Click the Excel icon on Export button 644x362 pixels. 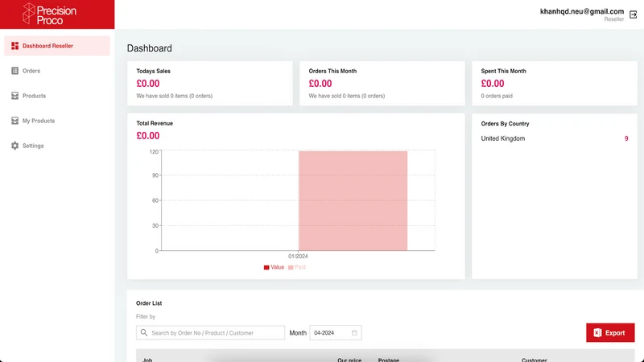pyautogui.click(x=597, y=333)
